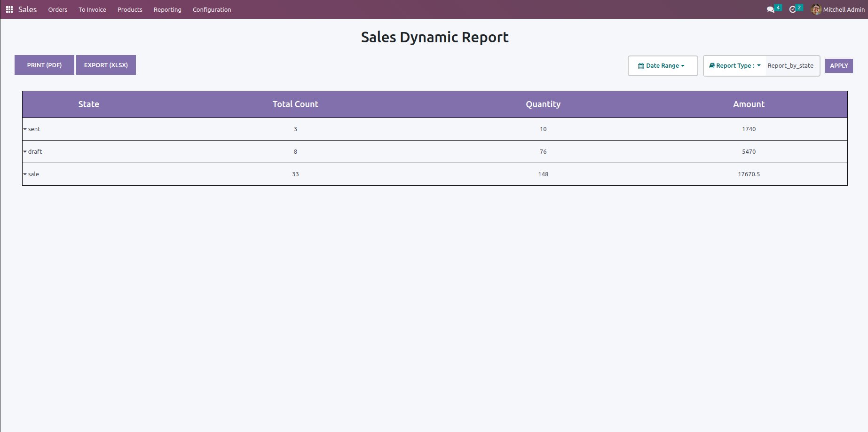Click the State column header
This screenshot has width=868, height=432.
[x=89, y=104]
